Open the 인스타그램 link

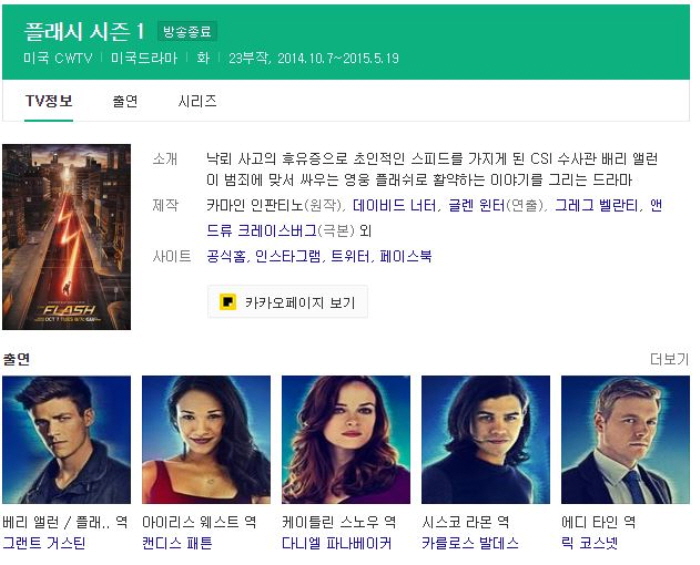[x=288, y=256]
